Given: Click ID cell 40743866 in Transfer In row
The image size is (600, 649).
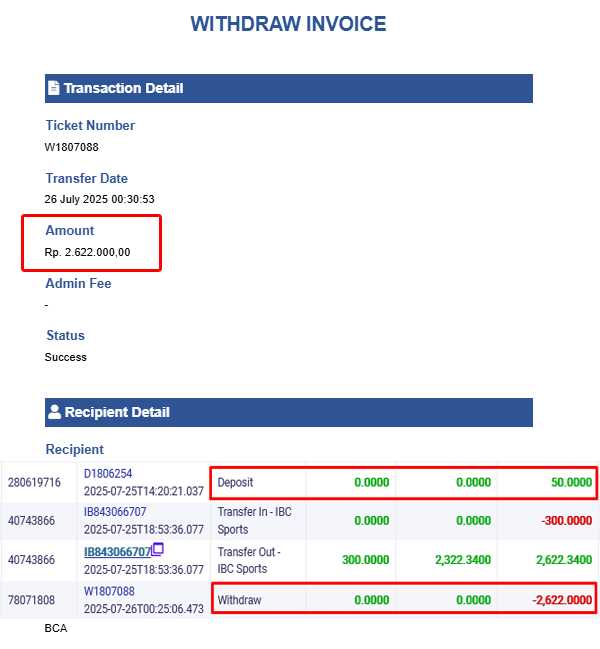Looking at the screenshot, I should click(x=31, y=521).
